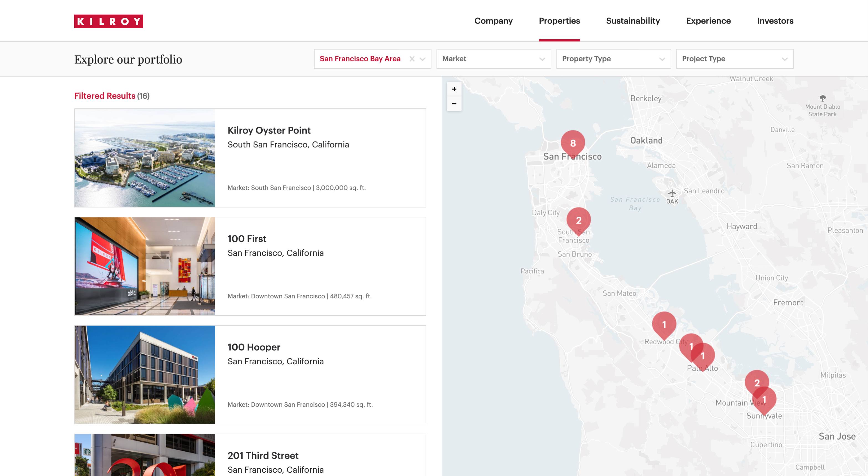Image resolution: width=868 pixels, height=476 pixels.
Task: Expand the Market dropdown
Action: (493, 59)
